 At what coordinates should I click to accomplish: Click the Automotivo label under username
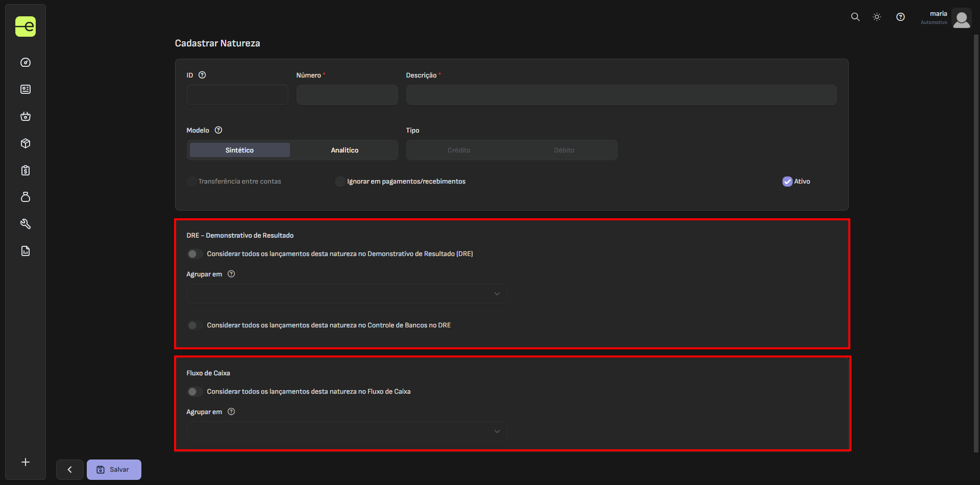[x=934, y=22]
